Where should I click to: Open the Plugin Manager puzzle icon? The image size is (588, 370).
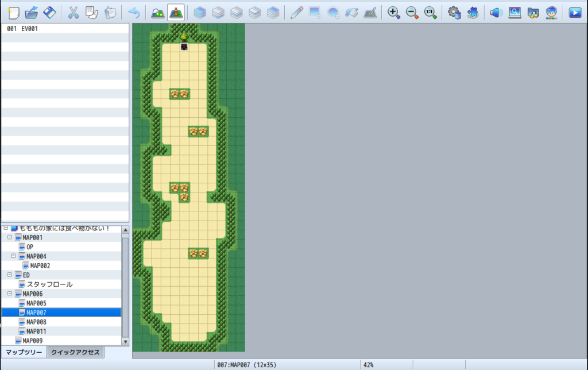[473, 12]
